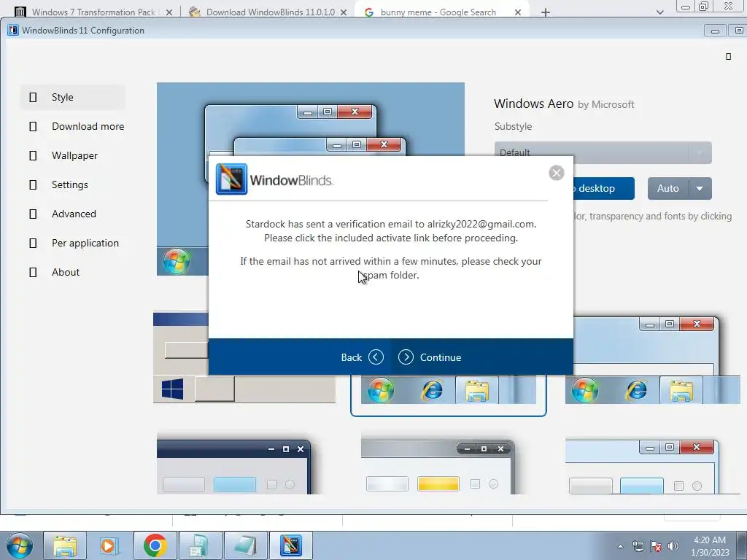
Task: Click the apply to desktop button
Action: (x=604, y=189)
